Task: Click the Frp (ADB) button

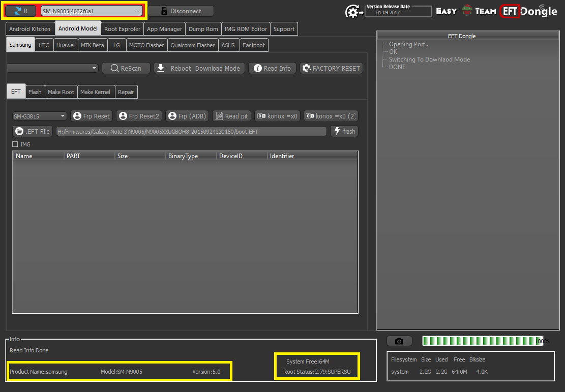Action: click(187, 116)
